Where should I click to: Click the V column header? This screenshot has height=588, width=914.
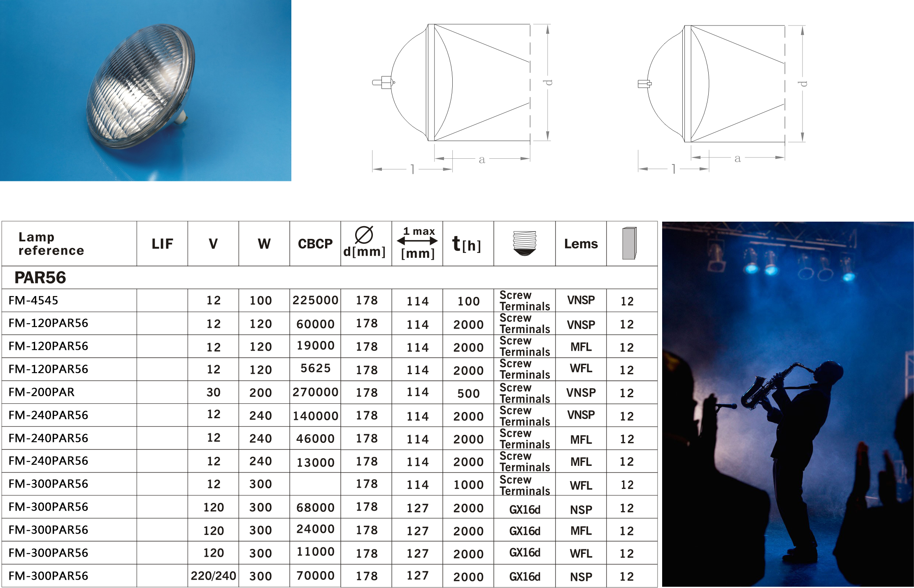click(213, 244)
